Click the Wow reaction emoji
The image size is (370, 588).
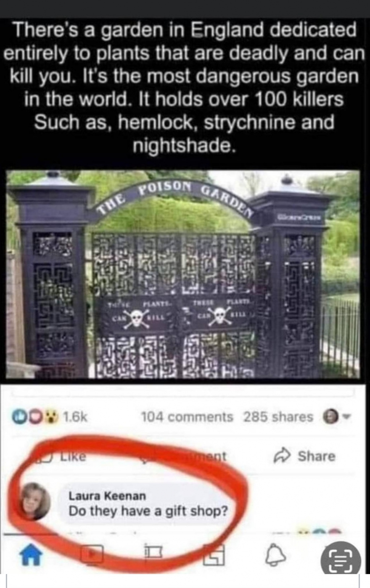coord(54,417)
